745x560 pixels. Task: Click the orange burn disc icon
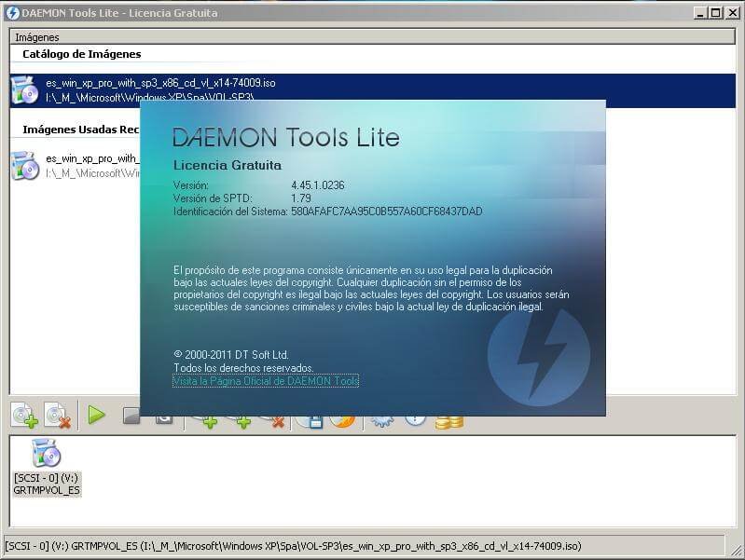(x=342, y=421)
